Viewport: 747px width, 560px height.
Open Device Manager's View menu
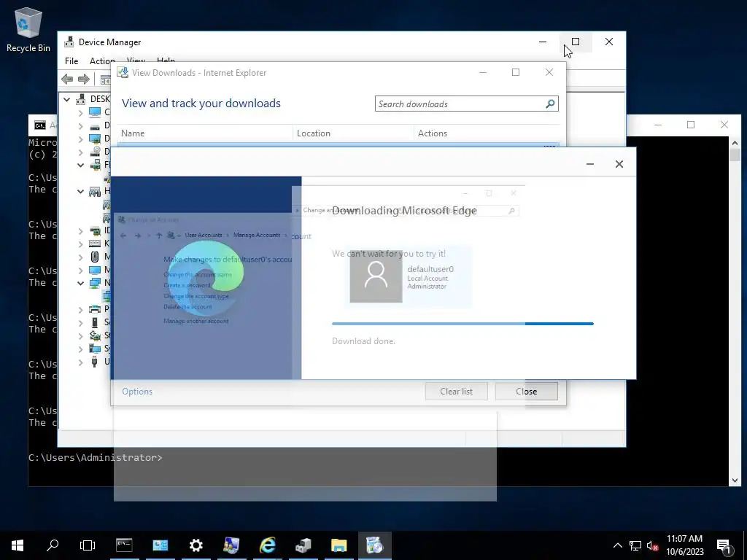click(136, 61)
